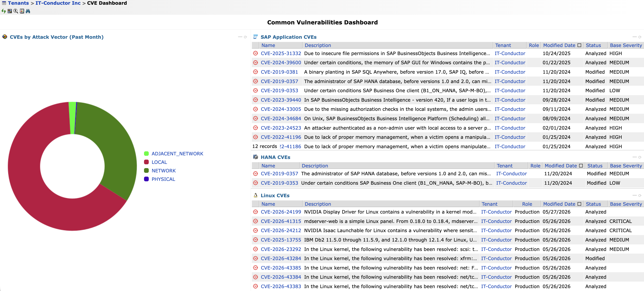
Task: Click the HANA CVEs panel icon
Action: coord(255,157)
